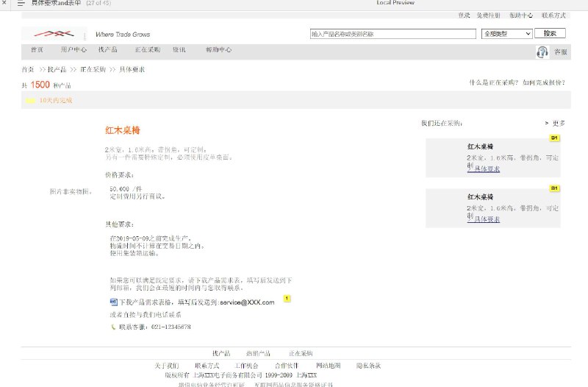Open 隐私条款 footer link

pos(368,366)
